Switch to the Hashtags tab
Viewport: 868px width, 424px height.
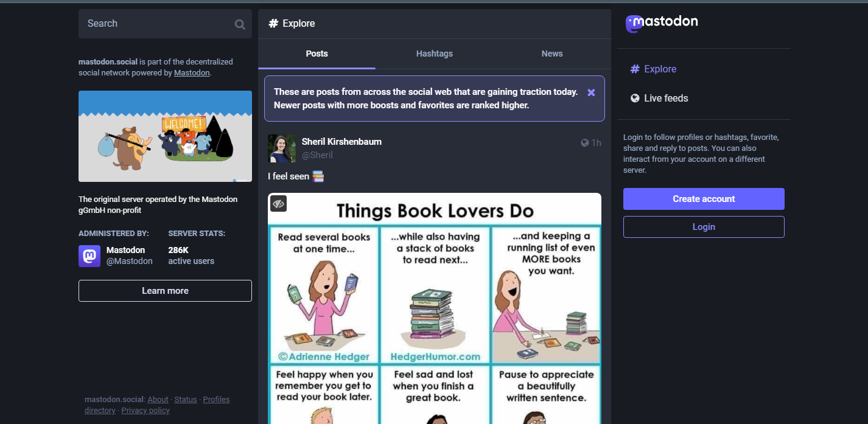coord(435,54)
